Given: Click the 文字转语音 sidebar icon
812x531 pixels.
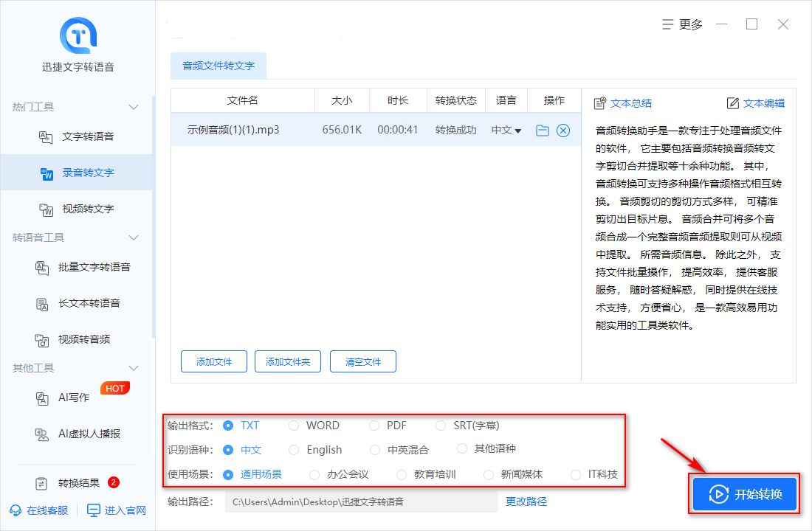Looking at the screenshot, I should click(x=46, y=137).
